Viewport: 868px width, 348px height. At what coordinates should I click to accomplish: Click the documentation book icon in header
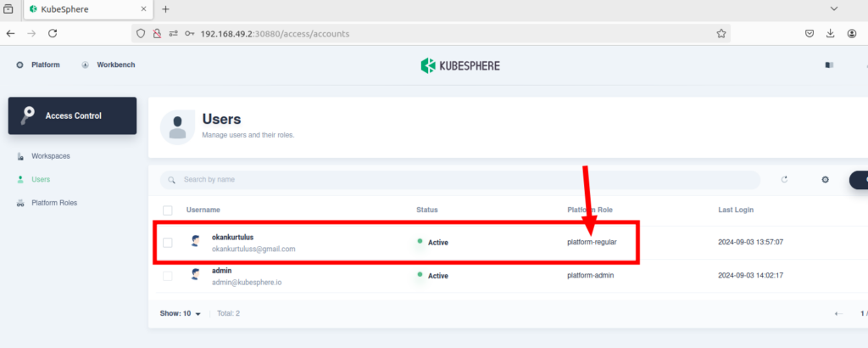[829, 65]
